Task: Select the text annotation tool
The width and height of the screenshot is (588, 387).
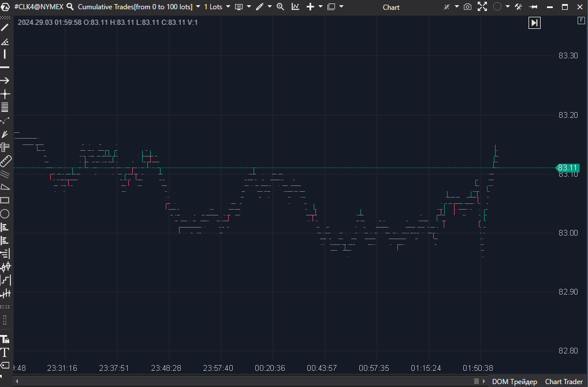Action: (x=5, y=353)
